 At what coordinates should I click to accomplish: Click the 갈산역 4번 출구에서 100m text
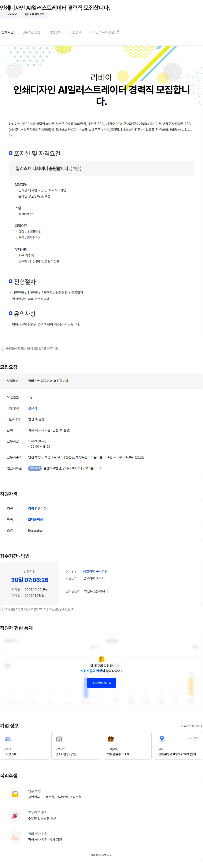pos(72,468)
